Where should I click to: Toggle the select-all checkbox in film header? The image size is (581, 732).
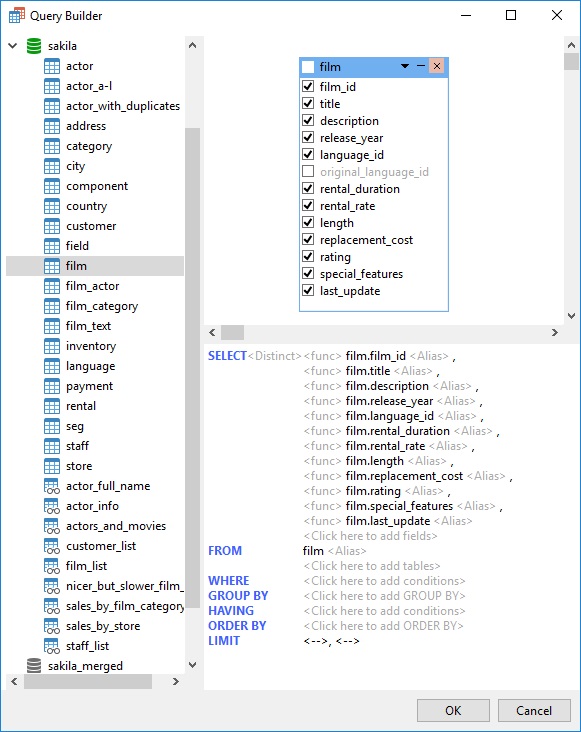pyautogui.click(x=308, y=67)
